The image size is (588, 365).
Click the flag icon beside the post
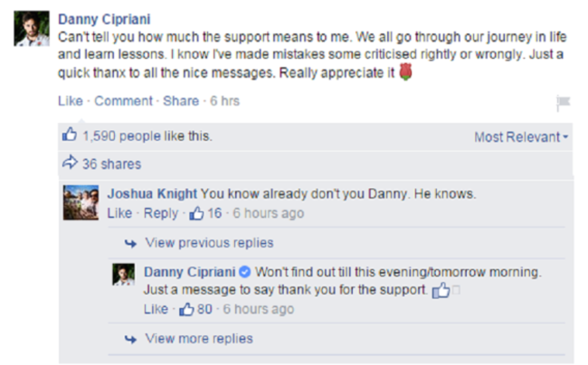(x=563, y=103)
